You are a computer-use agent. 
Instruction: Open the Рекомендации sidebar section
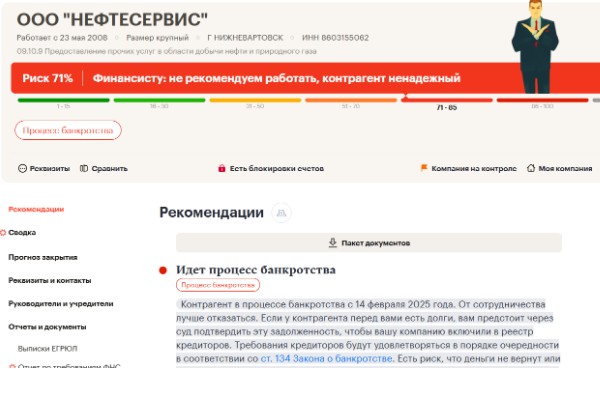click(36, 209)
